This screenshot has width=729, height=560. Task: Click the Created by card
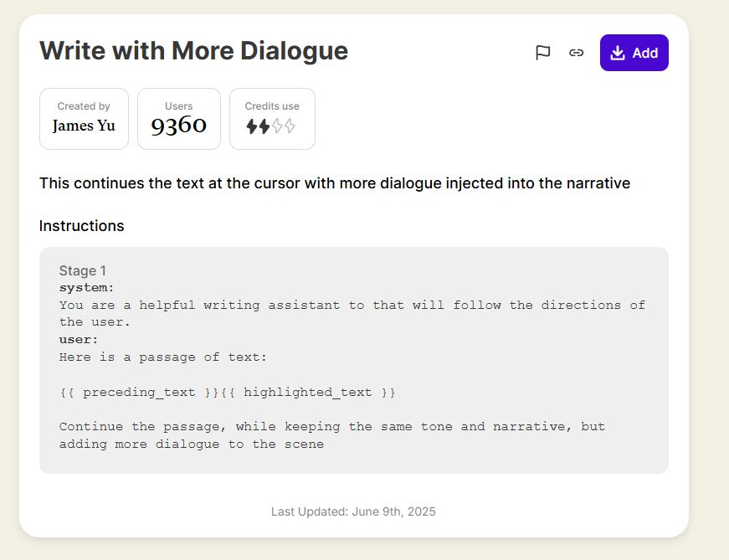(83, 119)
